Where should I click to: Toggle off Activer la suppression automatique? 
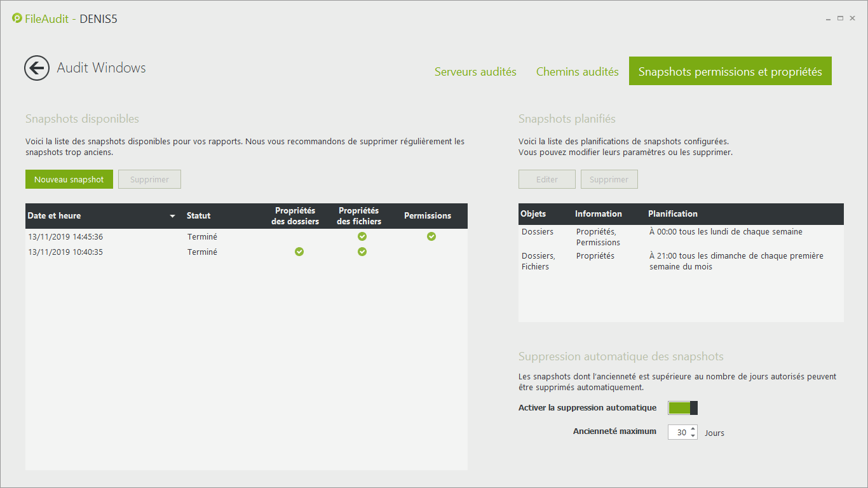pyautogui.click(x=682, y=408)
